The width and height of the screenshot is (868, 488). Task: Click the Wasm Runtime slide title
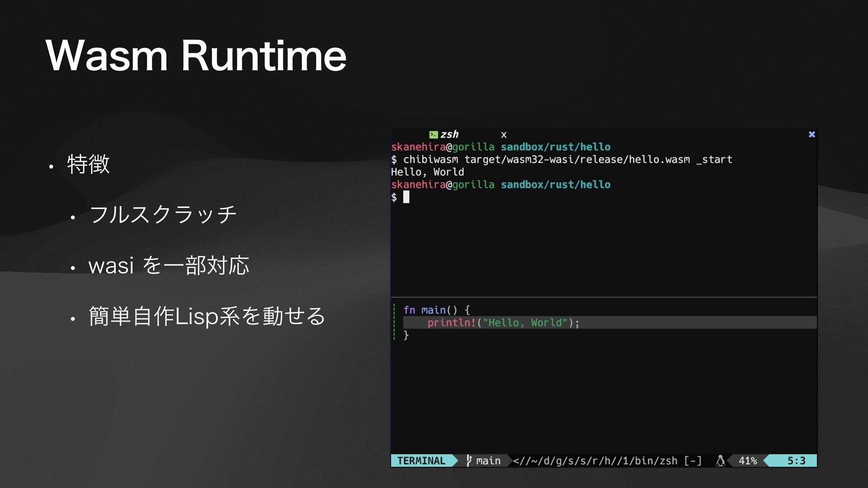196,56
